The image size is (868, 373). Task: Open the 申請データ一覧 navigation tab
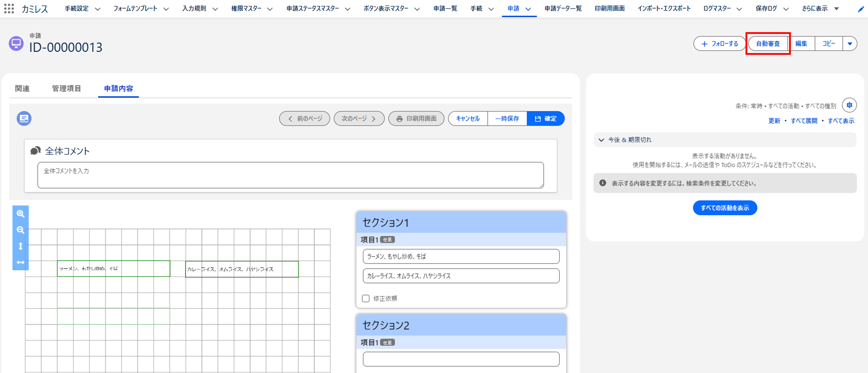tap(563, 8)
